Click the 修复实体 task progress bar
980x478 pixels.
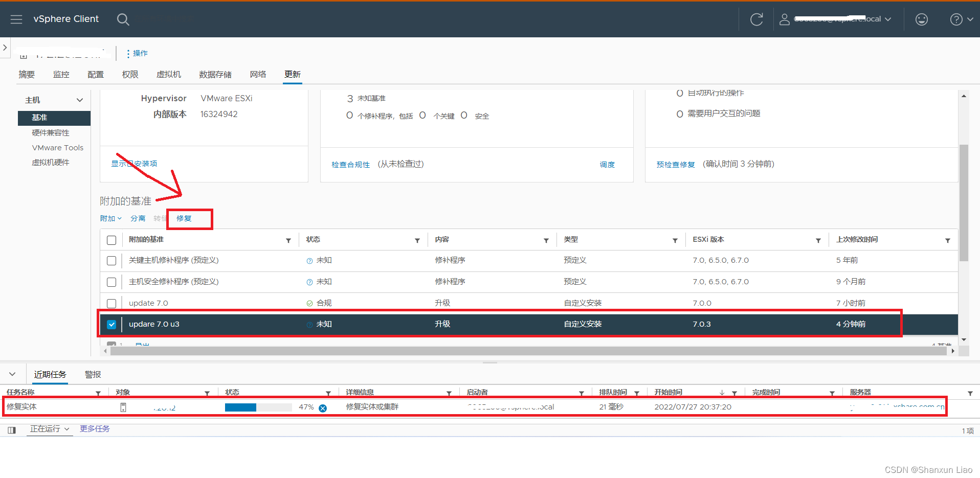[258, 407]
